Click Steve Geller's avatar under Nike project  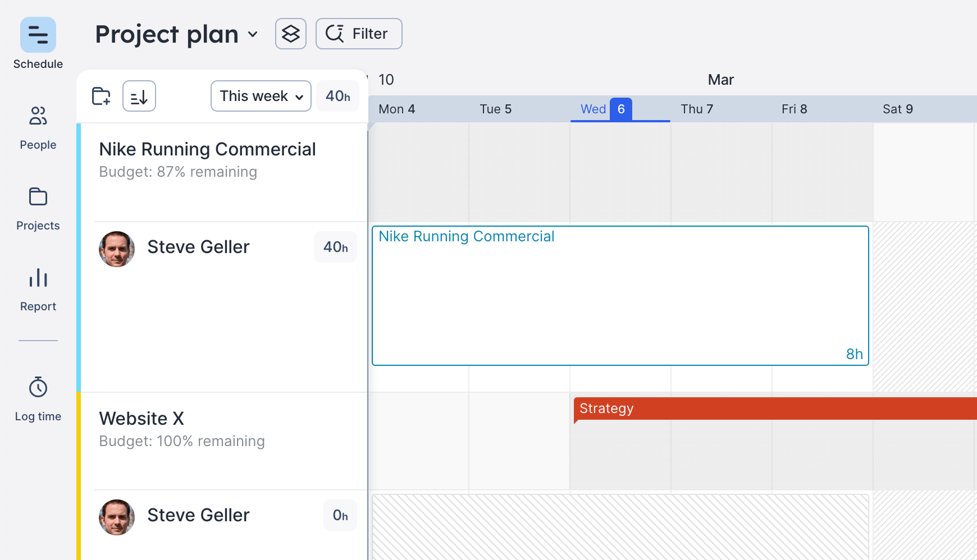[117, 249]
